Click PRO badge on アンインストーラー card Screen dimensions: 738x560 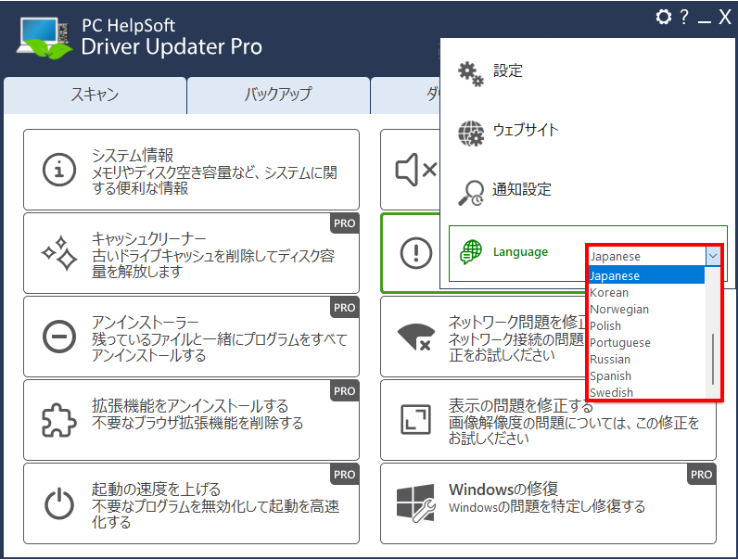pyautogui.click(x=345, y=307)
